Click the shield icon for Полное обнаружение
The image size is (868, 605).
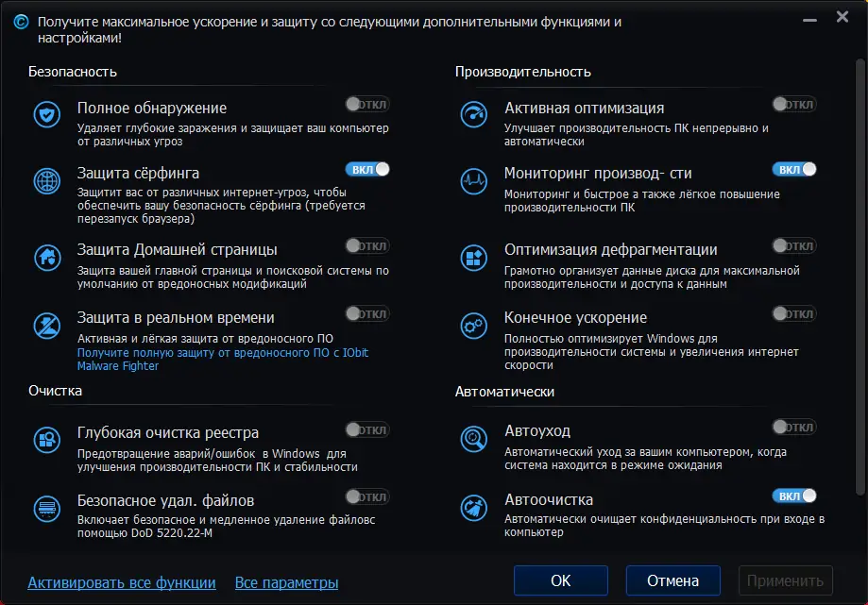point(45,113)
